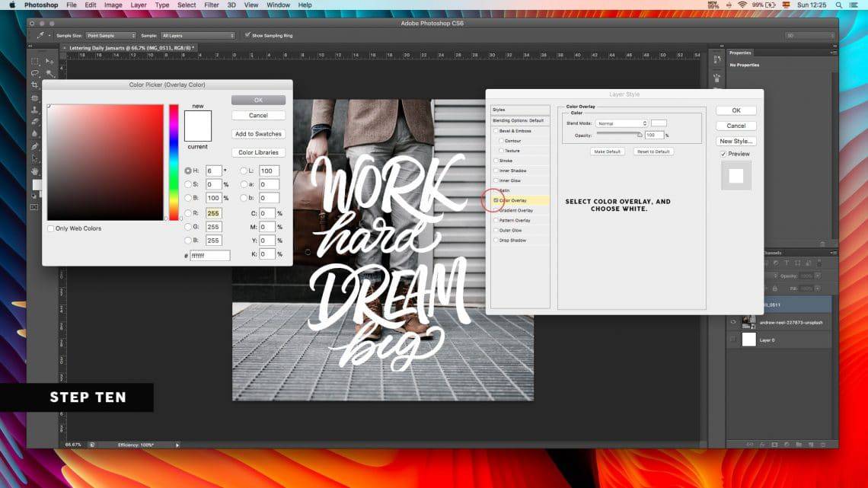Viewport: 868px width, 488px height.
Task: Hide the andrew-neel-237873-unsplash layer
Action: click(x=733, y=322)
